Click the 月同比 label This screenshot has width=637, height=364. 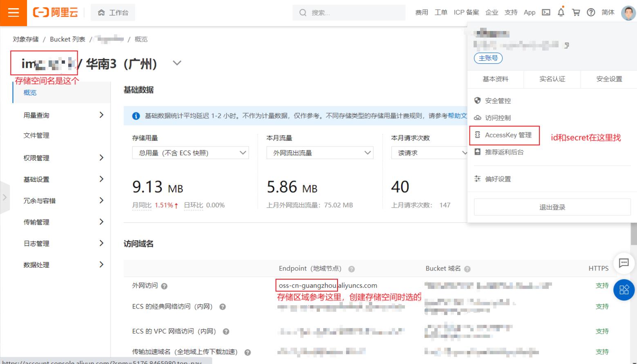(x=142, y=205)
